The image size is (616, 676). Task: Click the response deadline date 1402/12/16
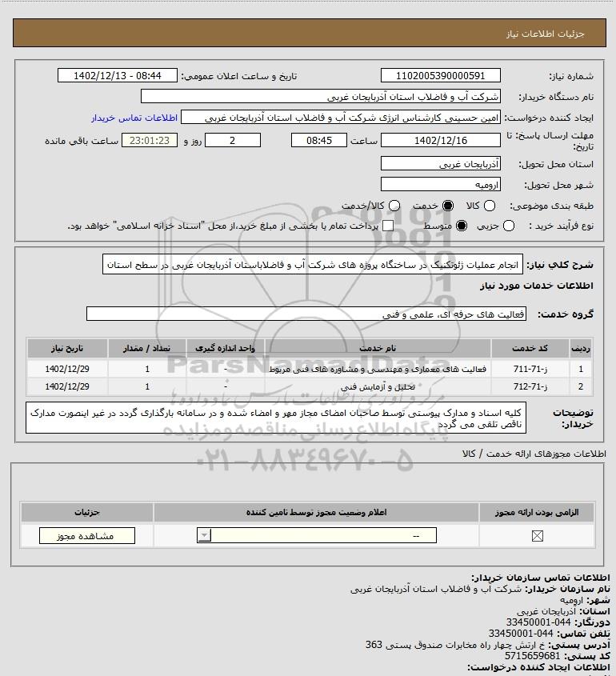[441, 140]
